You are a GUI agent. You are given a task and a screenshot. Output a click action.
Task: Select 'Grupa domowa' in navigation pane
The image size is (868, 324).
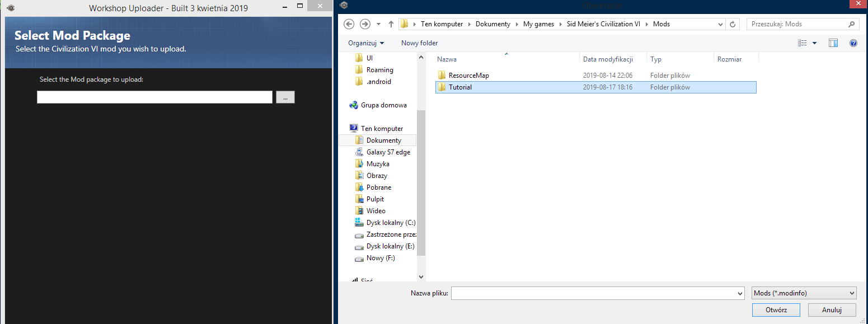click(383, 105)
